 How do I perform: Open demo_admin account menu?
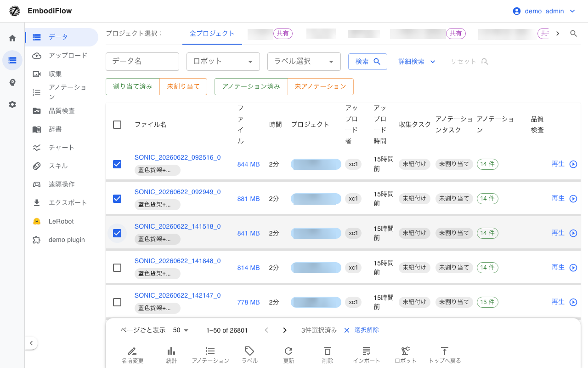(544, 11)
